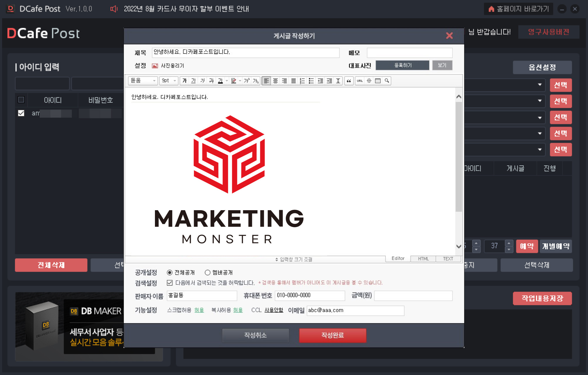
Task: Switch to Editor tab
Action: pyautogui.click(x=398, y=258)
